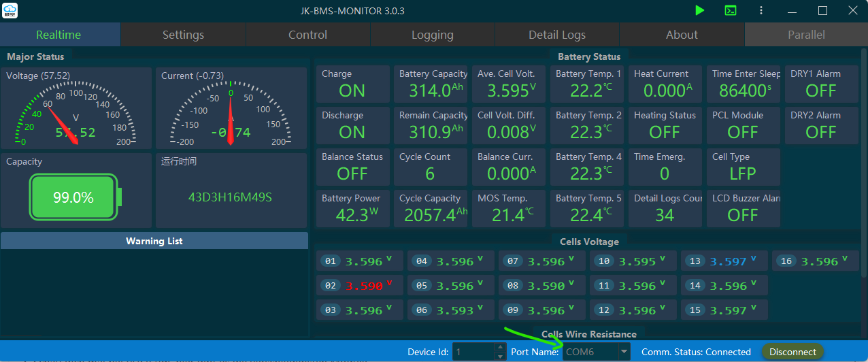Image resolution: width=868 pixels, height=362 pixels.
Task: Select the Parallel tab
Action: point(806,35)
